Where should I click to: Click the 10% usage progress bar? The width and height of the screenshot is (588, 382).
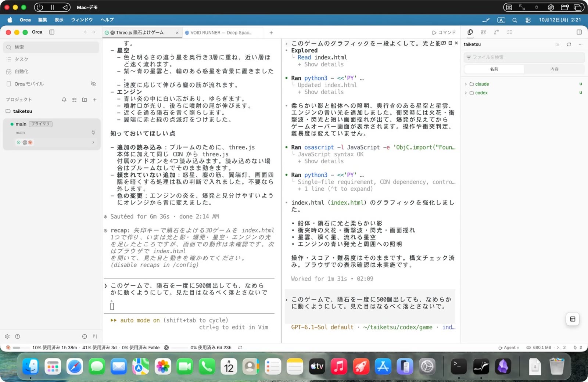[21, 347]
